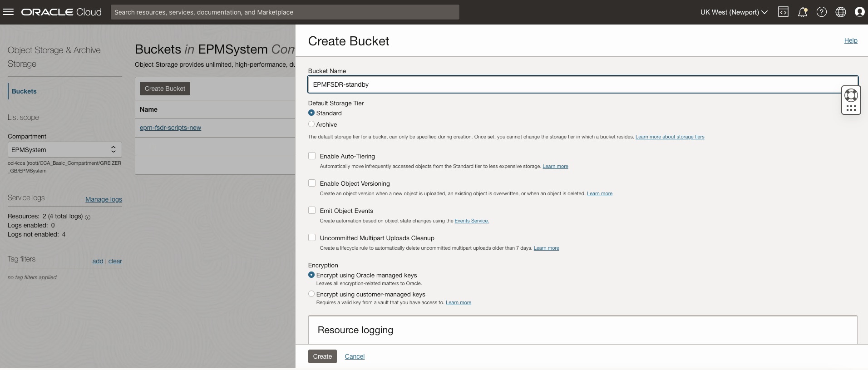Image resolution: width=868 pixels, height=370 pixels.
Task: Open language globe icon
Action: coord(841,12)
